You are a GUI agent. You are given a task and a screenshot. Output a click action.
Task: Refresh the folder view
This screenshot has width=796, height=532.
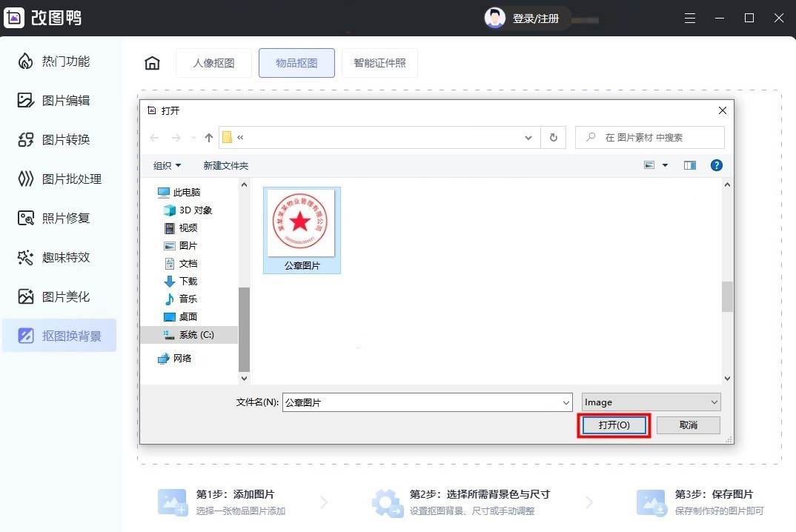(x=553, y=137)
